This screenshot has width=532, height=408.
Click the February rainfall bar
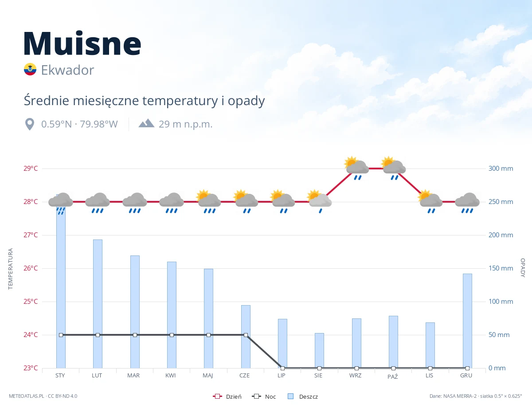(x=98, y=304)
